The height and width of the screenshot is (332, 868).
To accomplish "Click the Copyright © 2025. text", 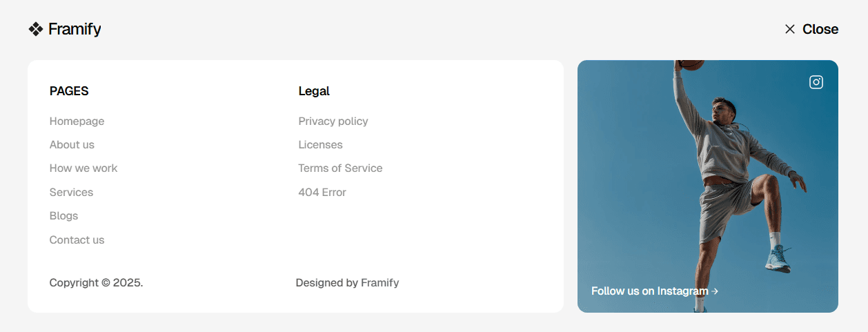I will (x=96, y=283).
